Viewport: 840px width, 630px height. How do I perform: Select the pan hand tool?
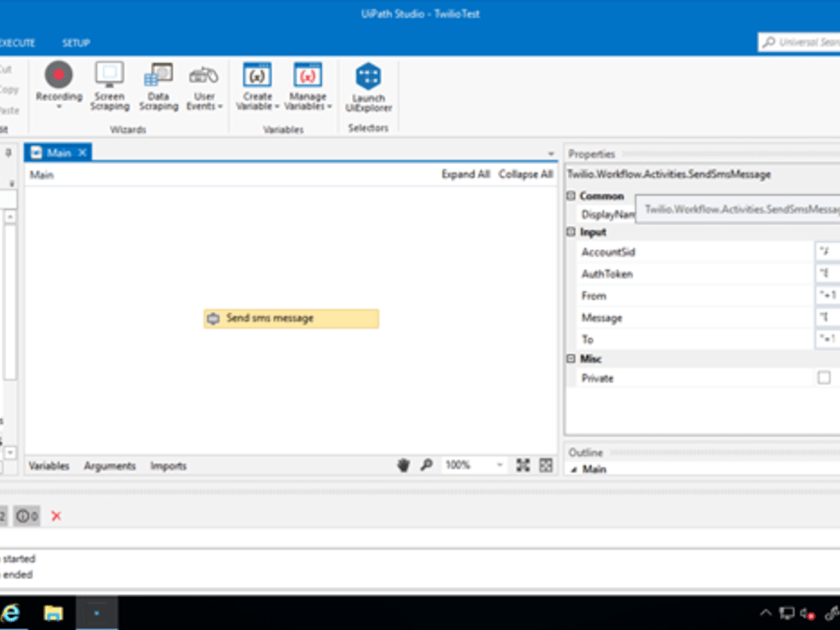point(403,465)
